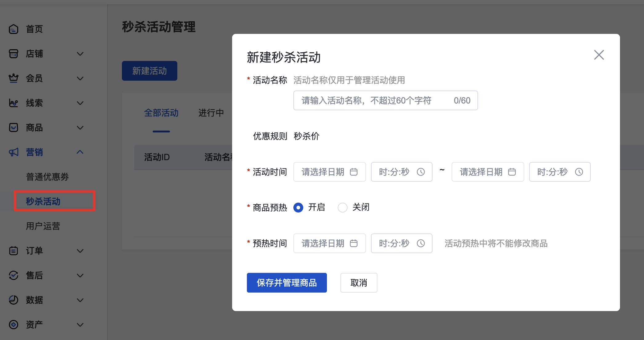Click activity start 时:分:秒 field

pos(402,172)
